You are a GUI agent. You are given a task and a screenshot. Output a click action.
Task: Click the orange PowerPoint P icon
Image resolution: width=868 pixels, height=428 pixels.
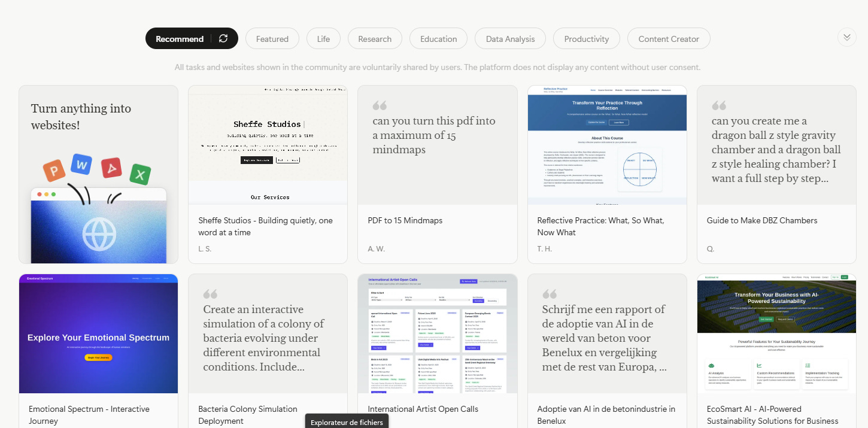(x=54, y=171)
